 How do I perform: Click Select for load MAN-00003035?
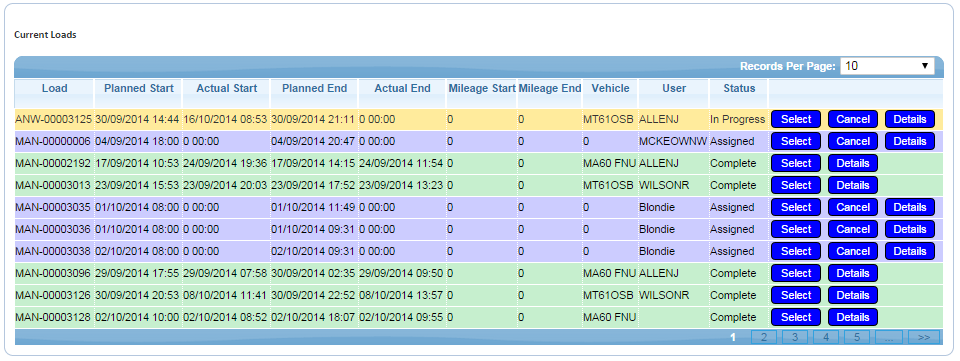(796, 207)
